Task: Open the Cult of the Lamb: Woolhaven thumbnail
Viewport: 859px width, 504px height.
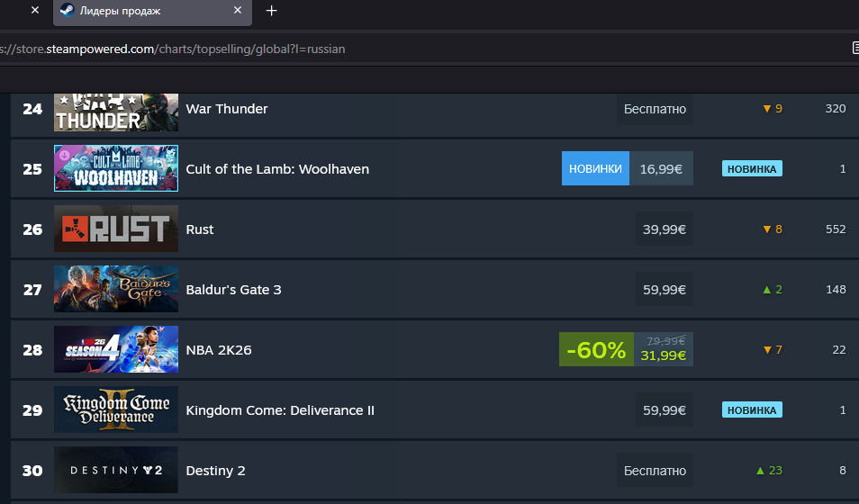Action: click(x=115, y=168)
